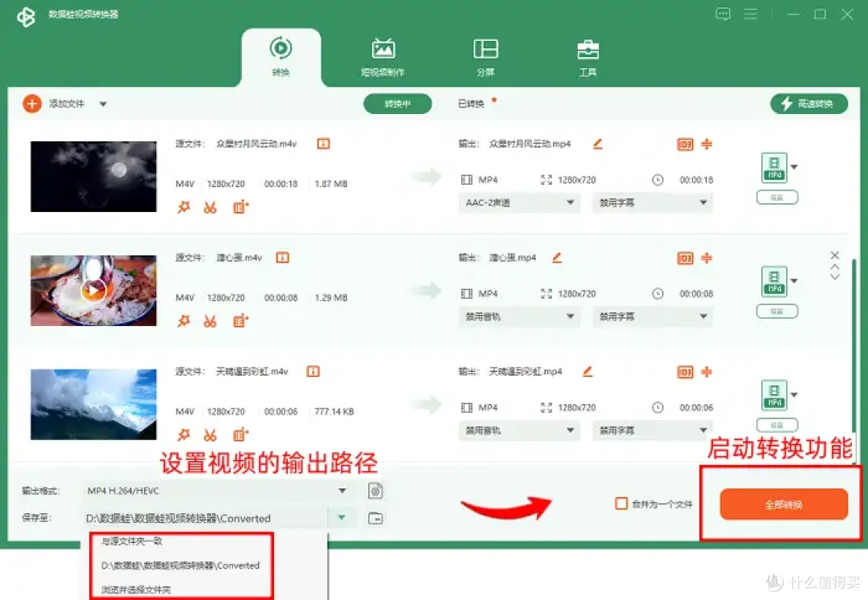The height and width of the screenshot is (600, 868).
Task: Open audio track dropdown for 溏心蛋.mp4 output
Action: tap(519, 316)
